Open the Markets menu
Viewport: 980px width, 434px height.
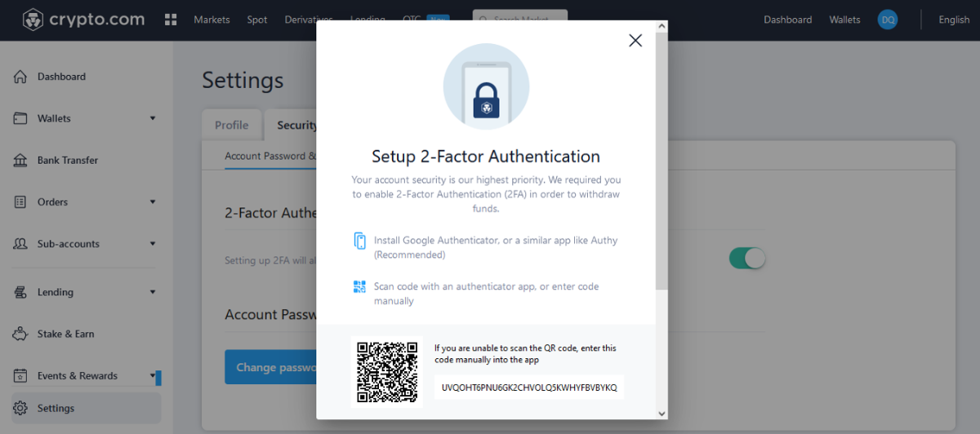click(212, 20)
